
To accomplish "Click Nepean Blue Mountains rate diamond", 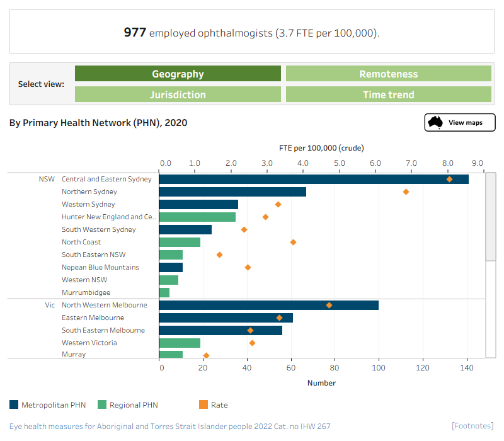I will coord(248,267).
